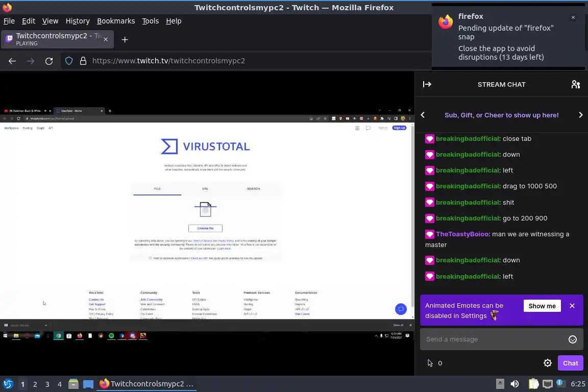
Task: Open TheToastyBoioo's user card
Action: tap(462, 234)
